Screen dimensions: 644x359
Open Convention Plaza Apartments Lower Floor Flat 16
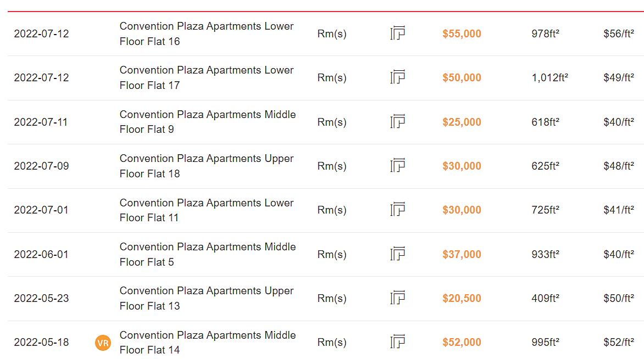pyautogui.click(x=207, y=33)
